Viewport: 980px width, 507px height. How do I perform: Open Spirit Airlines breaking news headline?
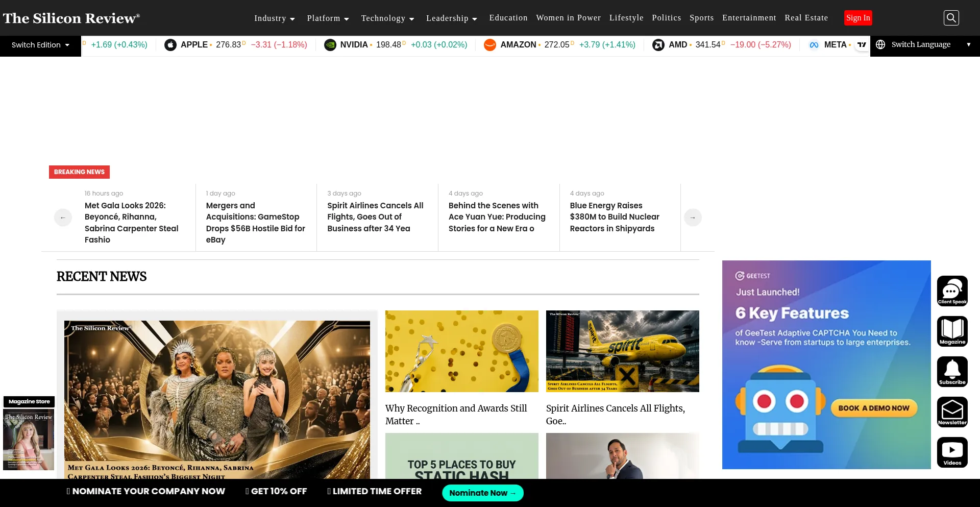pyautogui.click(x=376, y=217)
